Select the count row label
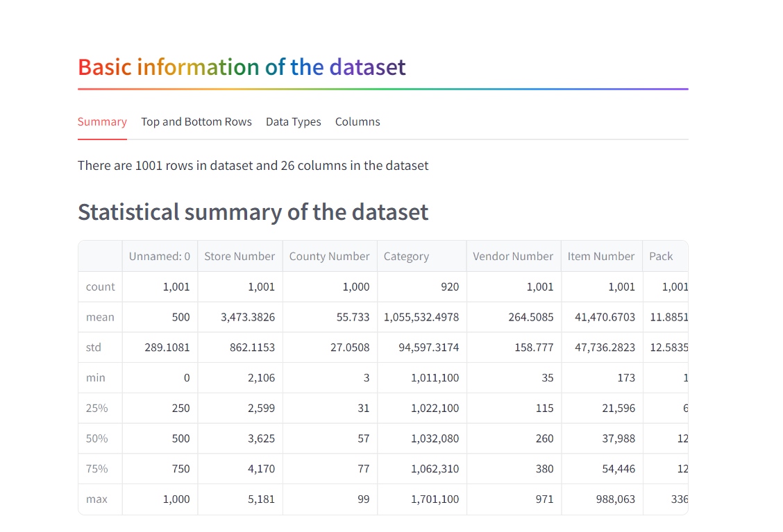783x532 pixels. [x=100, y=286]
